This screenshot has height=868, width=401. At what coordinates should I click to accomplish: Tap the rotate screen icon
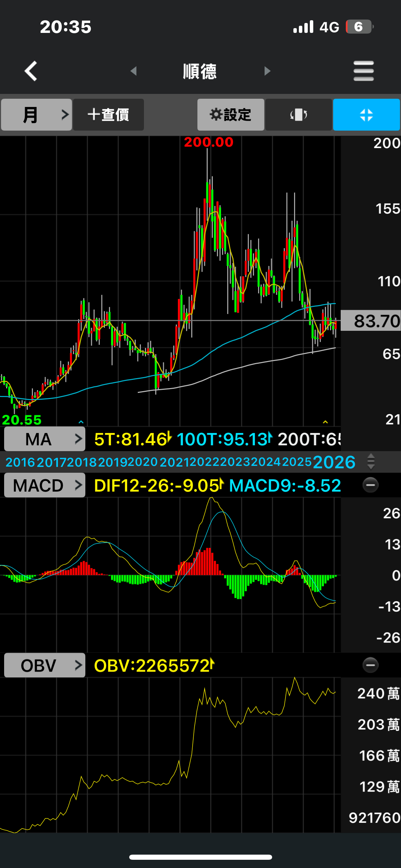(x=299, y=115)
